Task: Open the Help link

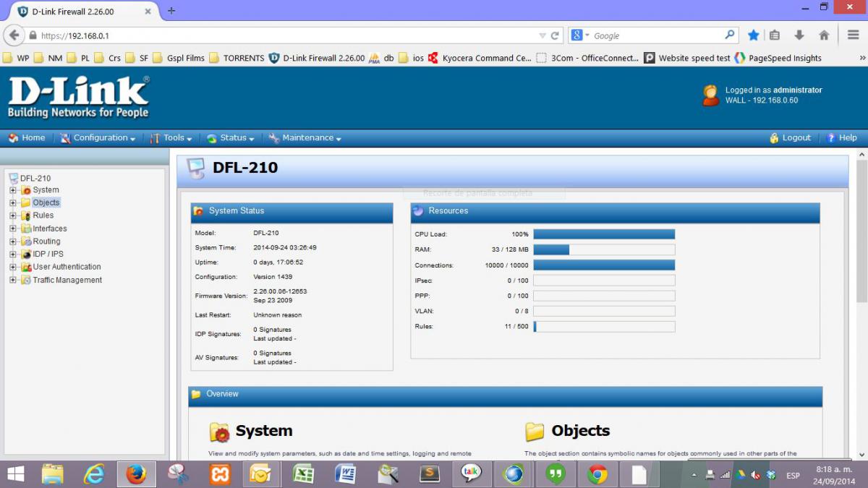Action: 842,137
